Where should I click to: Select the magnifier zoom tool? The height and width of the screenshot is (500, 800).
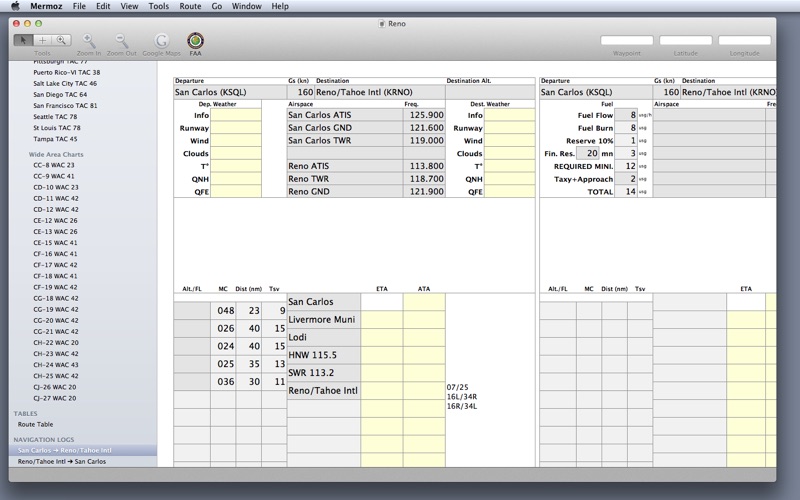[61, 40]
